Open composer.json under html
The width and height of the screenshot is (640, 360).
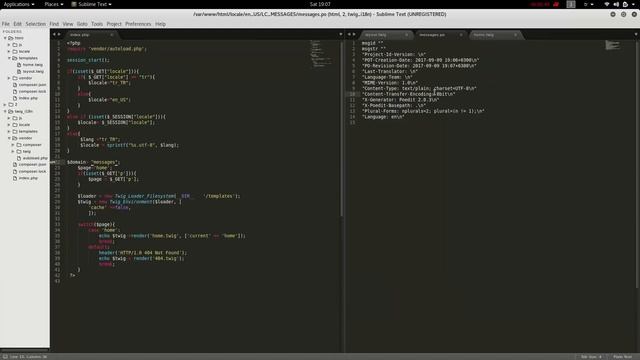tap(32, 85)
